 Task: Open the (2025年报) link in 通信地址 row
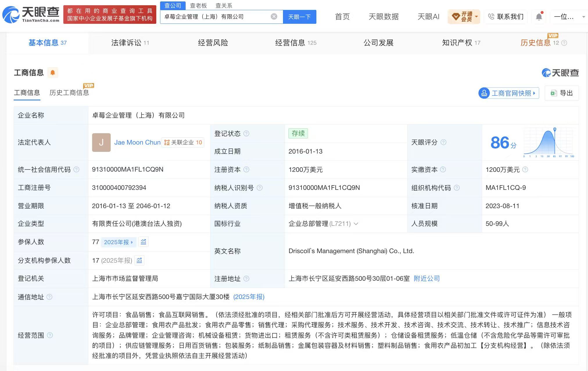(249, 297)
